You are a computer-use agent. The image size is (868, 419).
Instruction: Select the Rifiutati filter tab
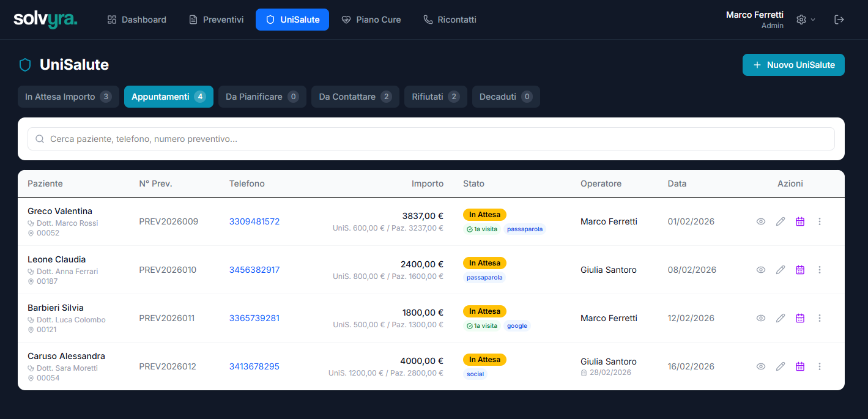[436, 96]
